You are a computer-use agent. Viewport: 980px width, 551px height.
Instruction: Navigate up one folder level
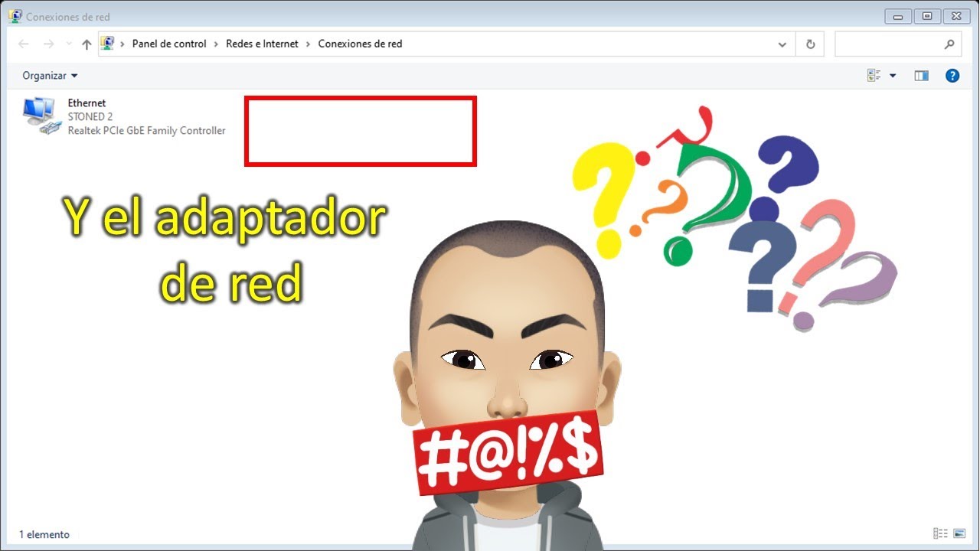pyautogui.click(x=87, y=44)
